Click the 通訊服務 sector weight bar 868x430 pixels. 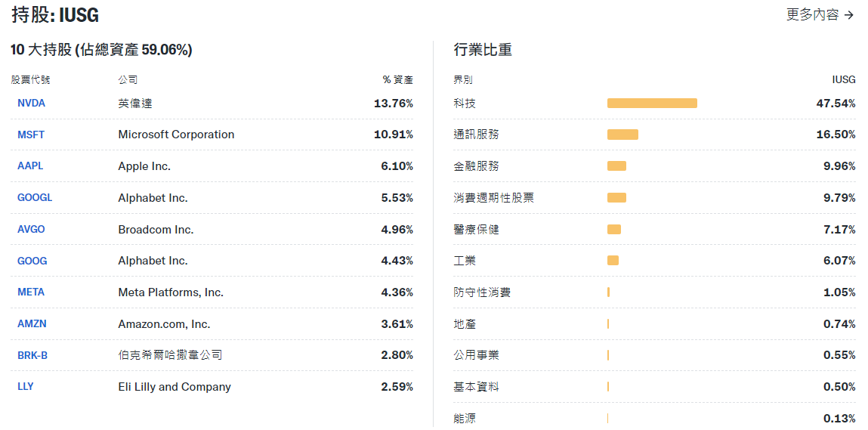622,135
